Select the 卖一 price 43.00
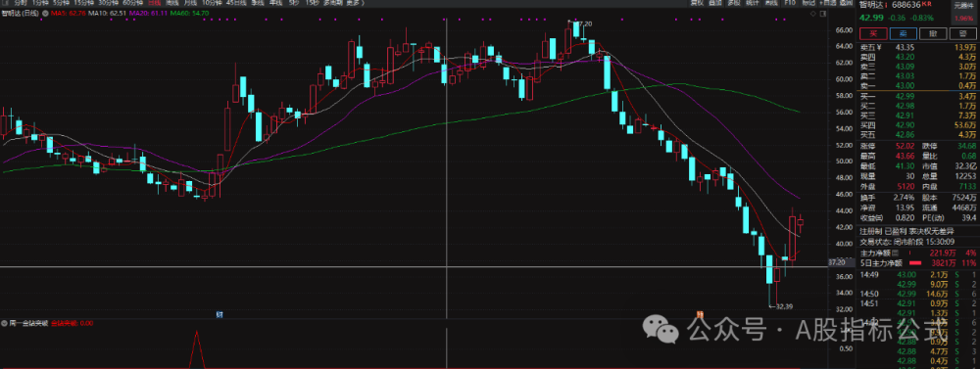The width and height of the screenshot is (980, 369). pos(905,85)
